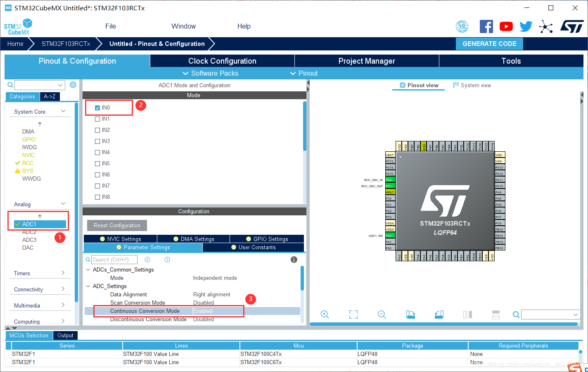Expand the Timers category
This screenshot has width=588, height=372.
coord(63,273)
